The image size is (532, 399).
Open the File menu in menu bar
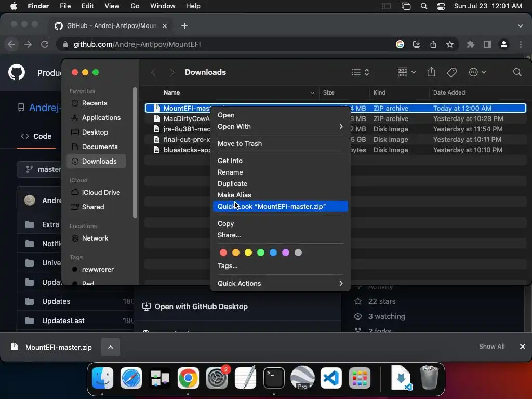click(x=65, y=6)
